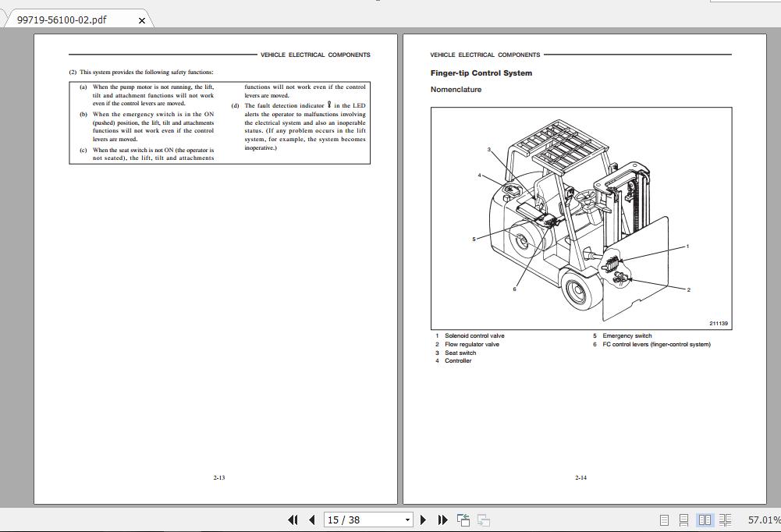Toggle the facing pages view mode
This screenshot has width=781, height=532.
pyautogui.click(x=705, y=519)
